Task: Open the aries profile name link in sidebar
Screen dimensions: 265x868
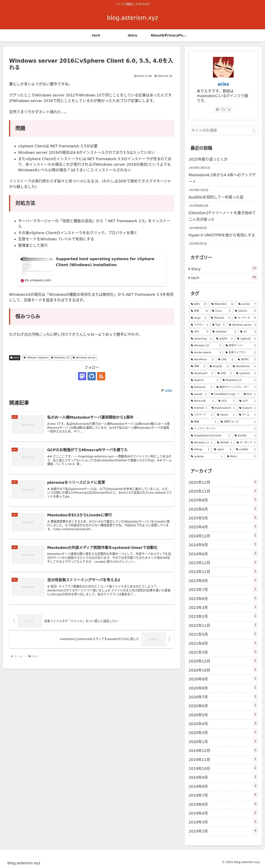Action: [223, 84]
